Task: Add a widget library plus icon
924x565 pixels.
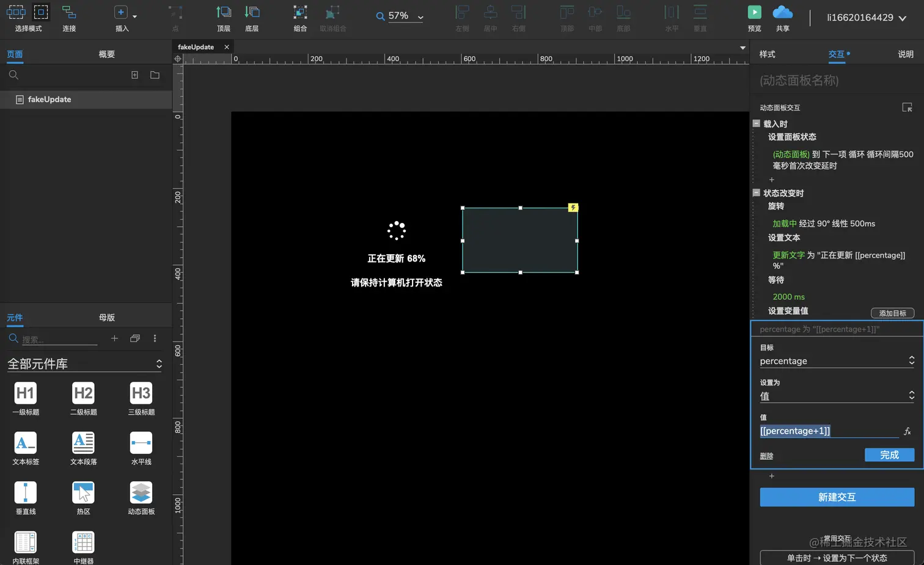Action: point(114,338)
